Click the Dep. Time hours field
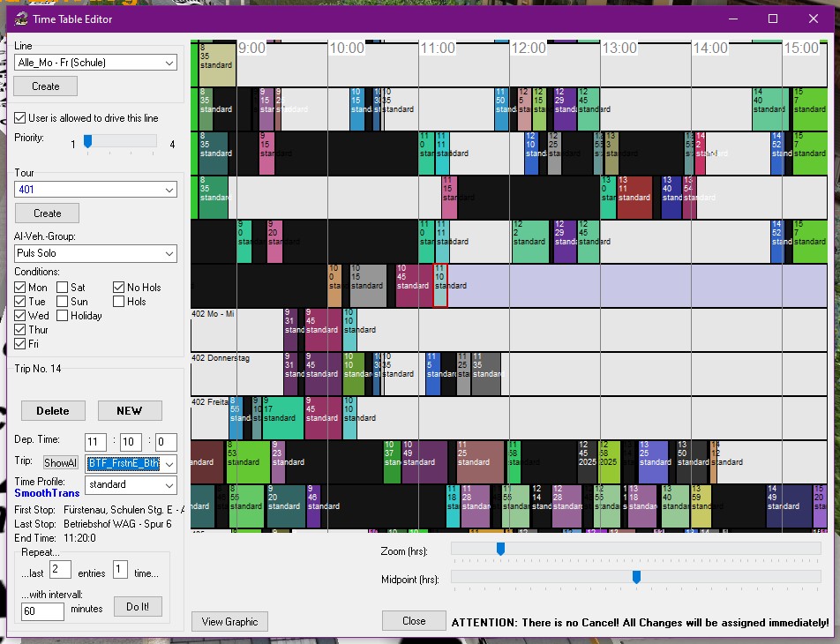 pos(95,442)
